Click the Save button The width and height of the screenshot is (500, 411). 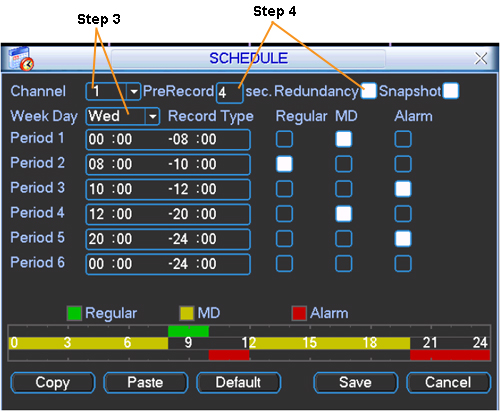356,382
